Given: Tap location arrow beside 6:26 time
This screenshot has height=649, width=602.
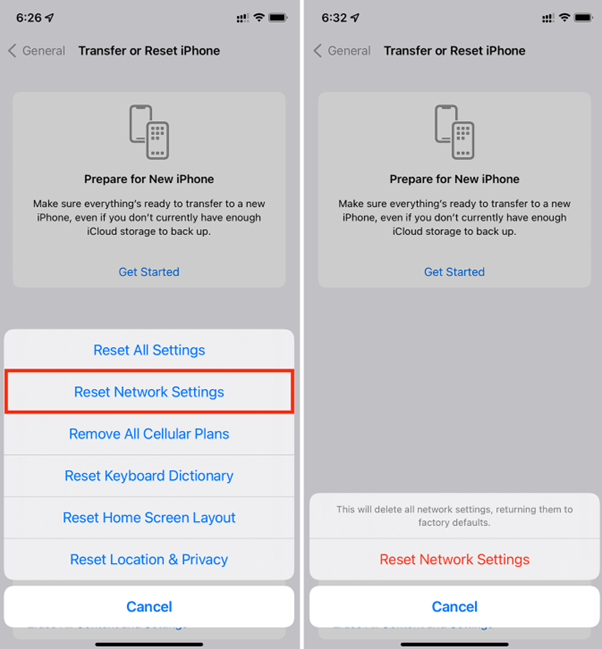Looking at the screenshot, I should [x=50, y=18].
